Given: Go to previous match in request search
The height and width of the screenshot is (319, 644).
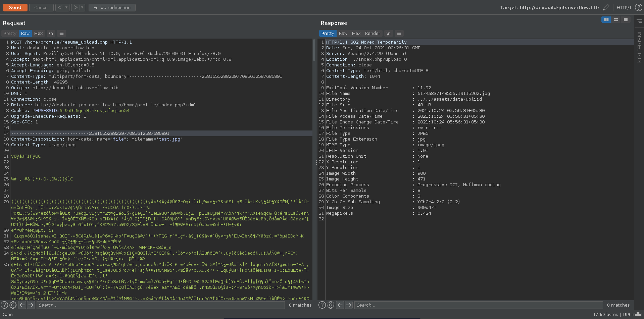Looking at the screenshot, I should [22, 305].
